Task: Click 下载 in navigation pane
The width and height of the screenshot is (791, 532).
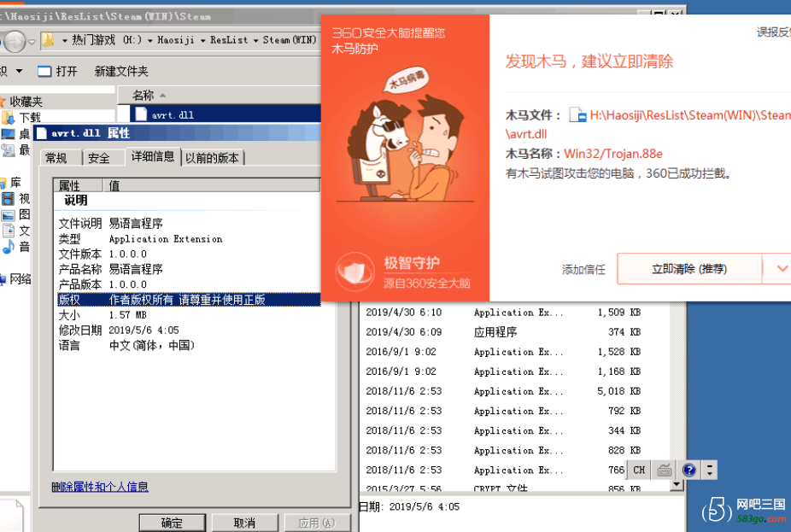Action: 30,118
